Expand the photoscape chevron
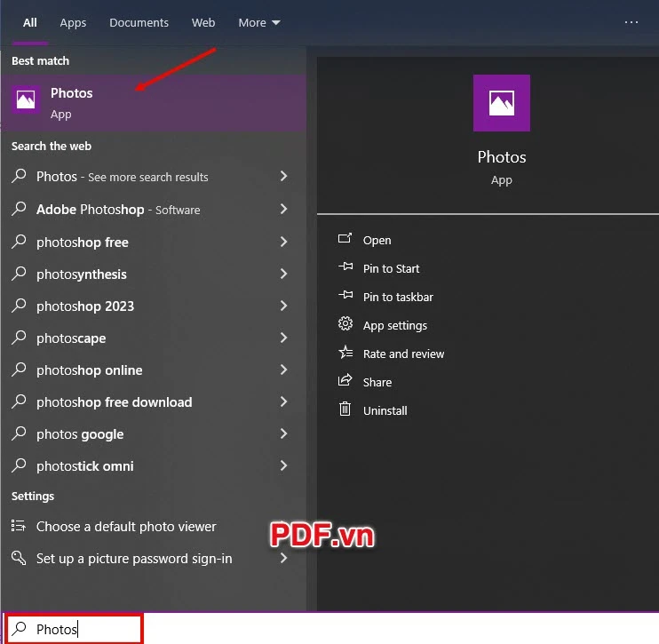 283,338
